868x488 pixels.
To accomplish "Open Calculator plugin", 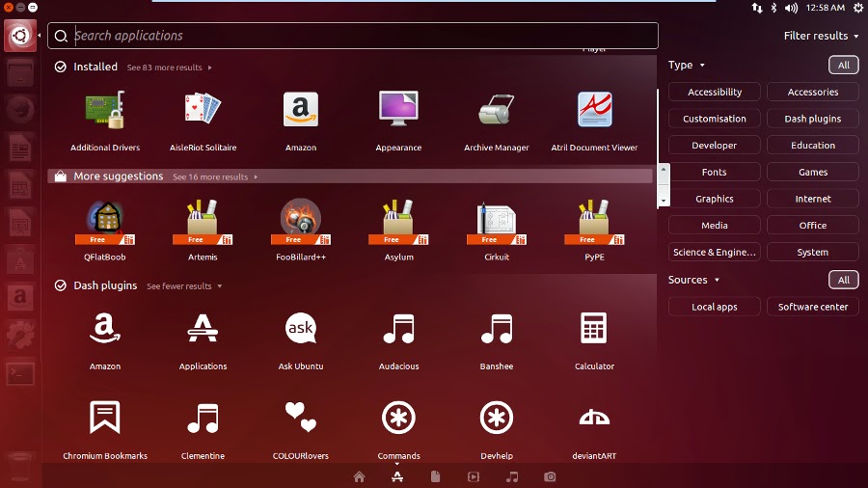I will [x=594, y=339].
